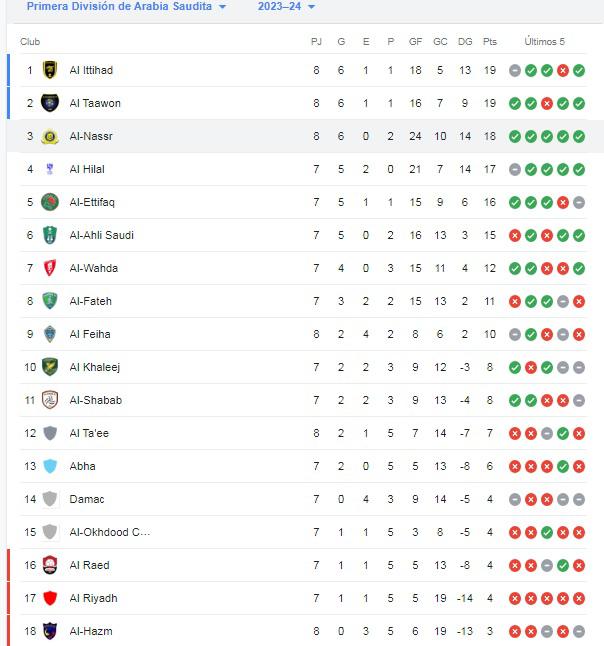Click the Al Raed club crest
This screenshot has width=604, height=646.
coord(50,565)
